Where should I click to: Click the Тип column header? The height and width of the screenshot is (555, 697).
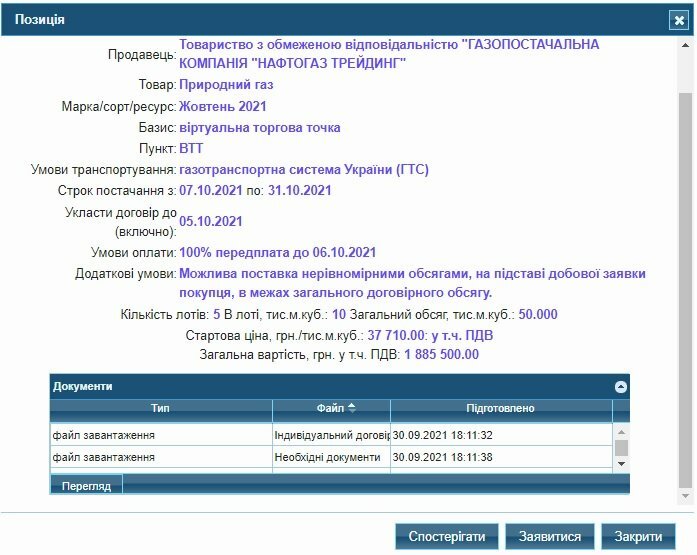point(160,408)
